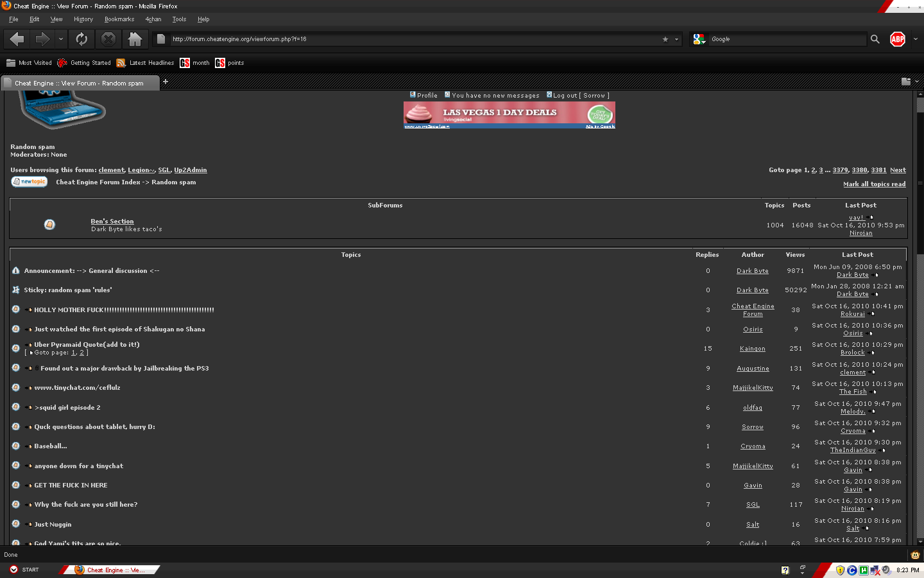Click Mark all topics read link
Image resolution: width=924 pixels, height=578 pixels.
tap(874, 184)
